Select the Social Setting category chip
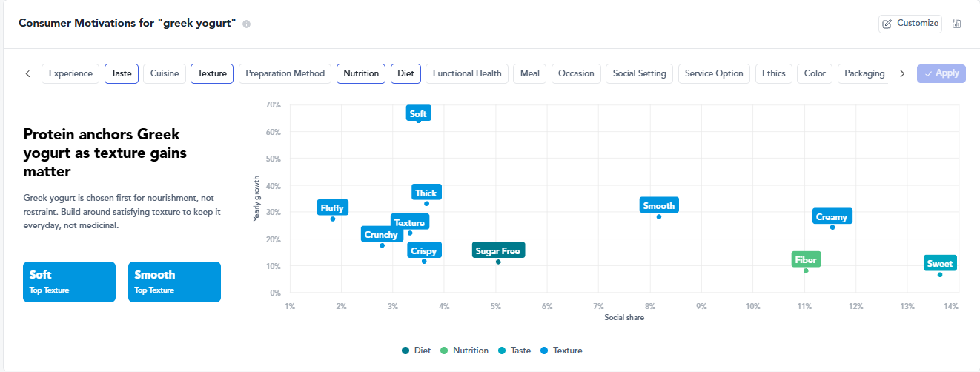This screenshot has height=372, width=980. point(640,73)
